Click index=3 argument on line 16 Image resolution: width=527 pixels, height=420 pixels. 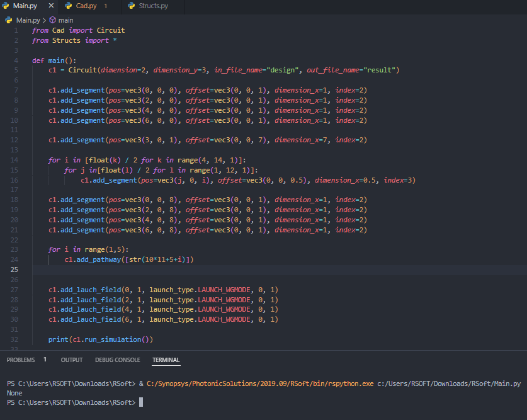[x=398, y=180]
